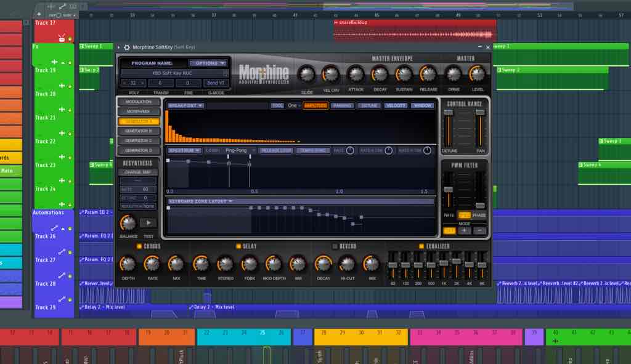
Task: Adjust the Delay Mod Depth knob
Action: coord(273,264)
